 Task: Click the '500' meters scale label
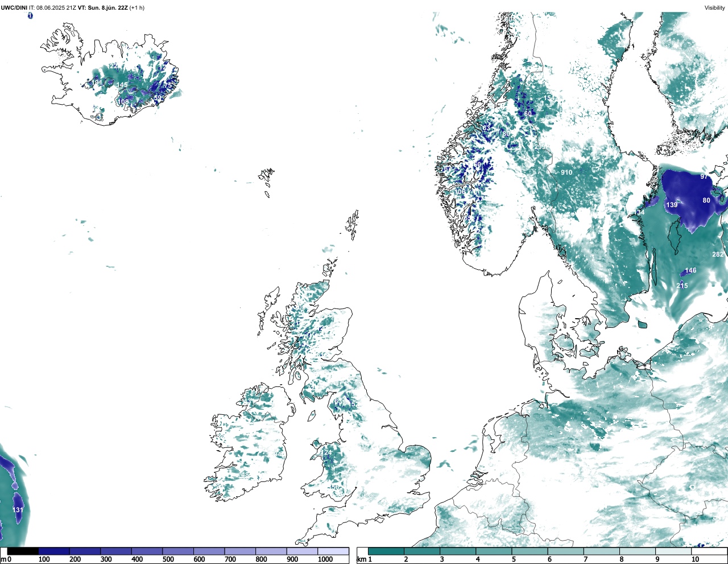pos(168,559)
